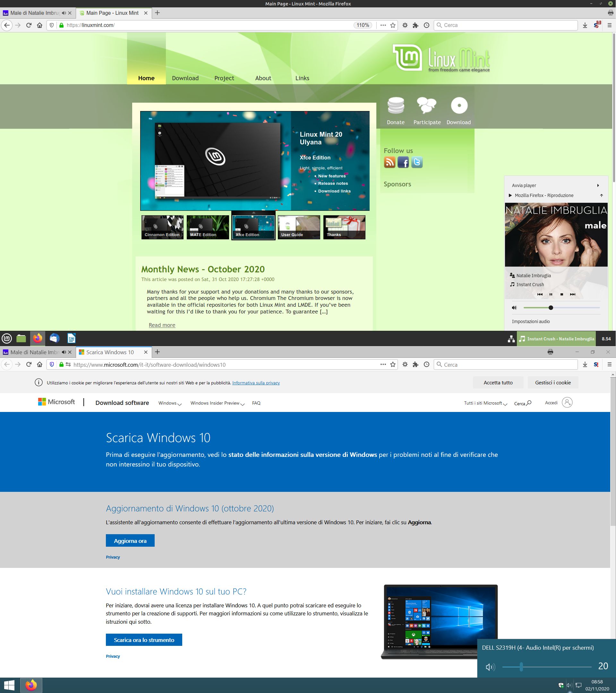Open the About menu on Linux Mint site
The image size is (616, 693).
click(x=263, y=78)
